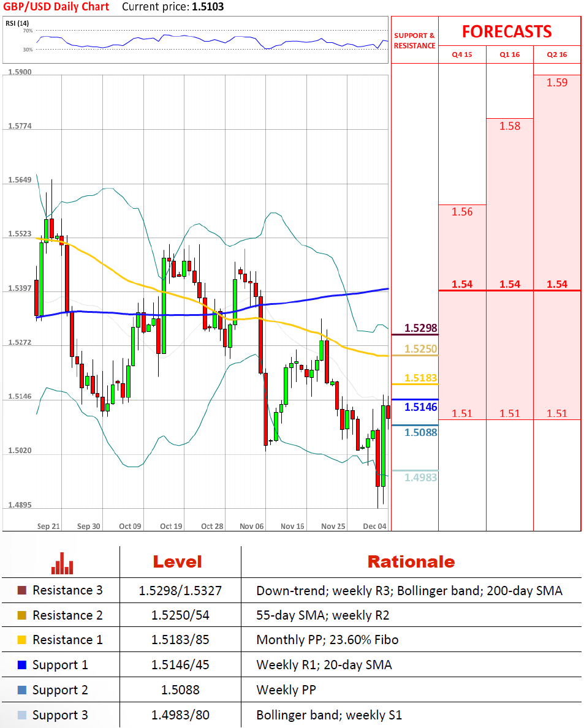
Task: Click the 1.5272 price axis label
Action: pyautogui.click(x=20, y=342)
